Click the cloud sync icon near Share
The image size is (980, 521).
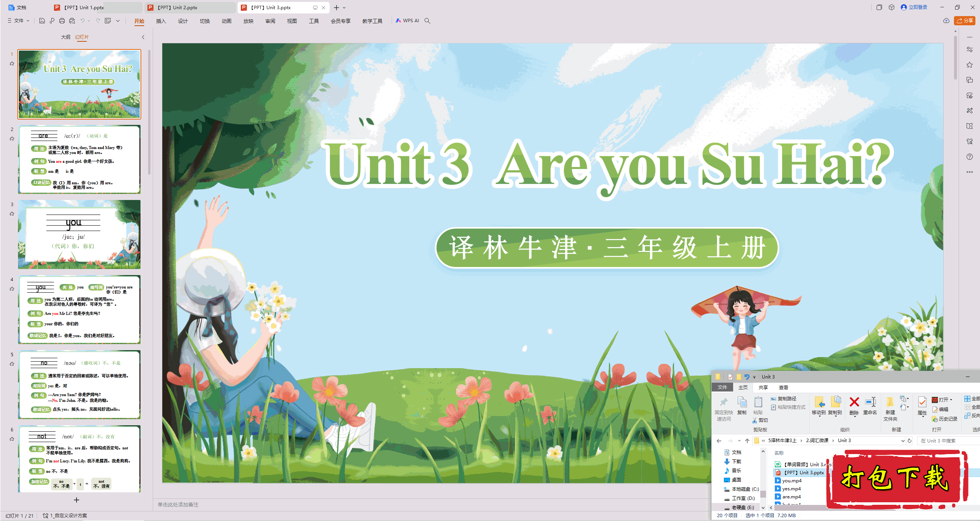click(x=946, y=21)
